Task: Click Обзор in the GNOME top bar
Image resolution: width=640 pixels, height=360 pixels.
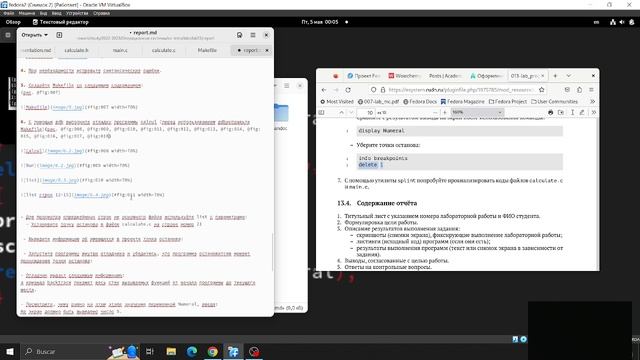Action: pyautogui.click(x=13, y=22)
